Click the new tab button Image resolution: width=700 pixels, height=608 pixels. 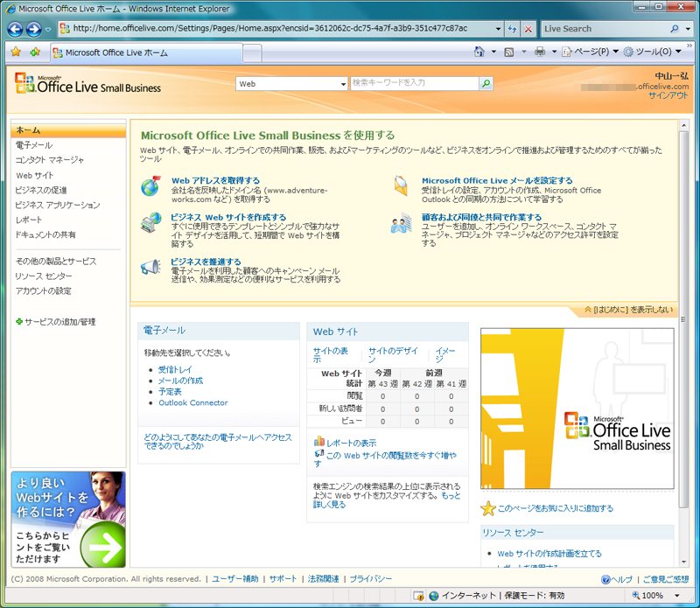point(252,53)
